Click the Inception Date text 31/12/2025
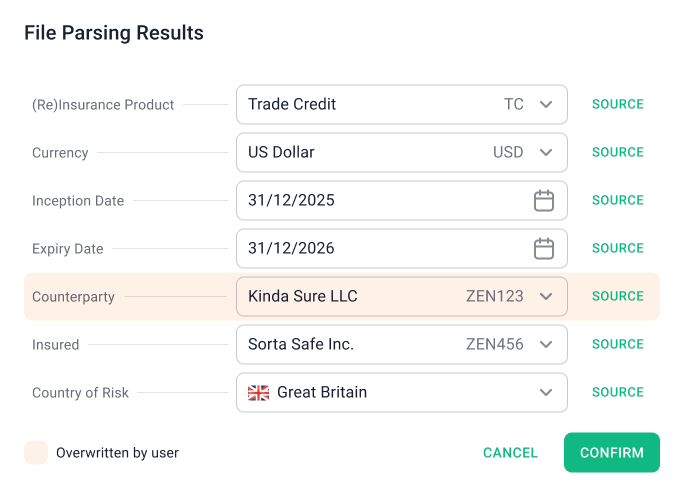684x497 pixels. [291, 201]
